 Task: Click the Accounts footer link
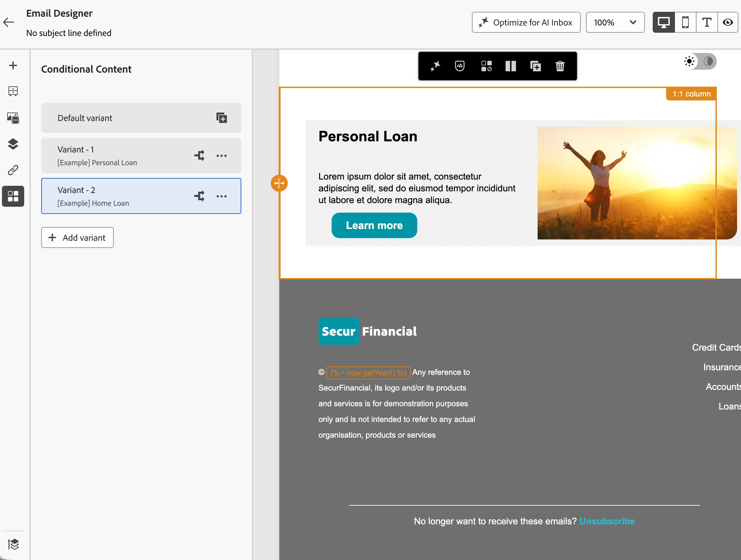click(x=723, y=387)
